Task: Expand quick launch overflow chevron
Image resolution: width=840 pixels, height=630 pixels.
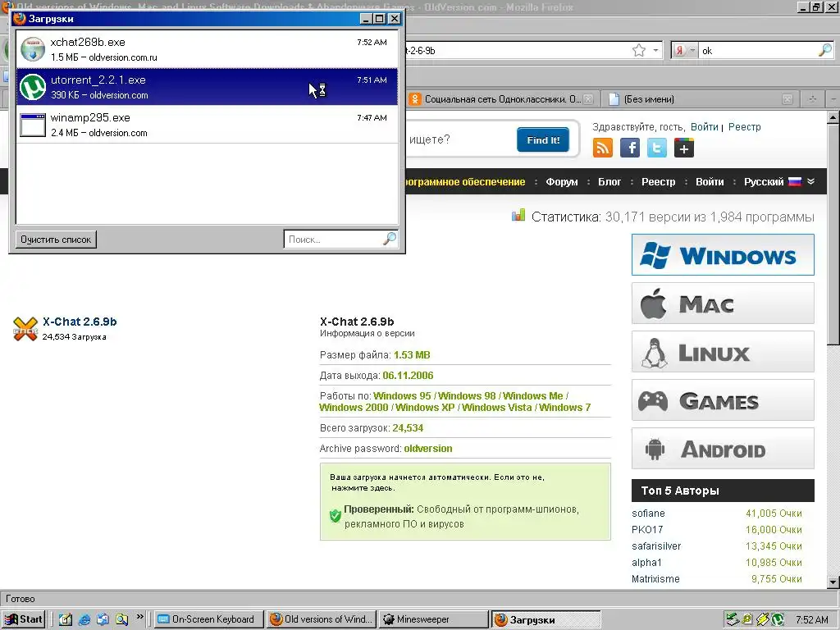Action: pos(139,617)
